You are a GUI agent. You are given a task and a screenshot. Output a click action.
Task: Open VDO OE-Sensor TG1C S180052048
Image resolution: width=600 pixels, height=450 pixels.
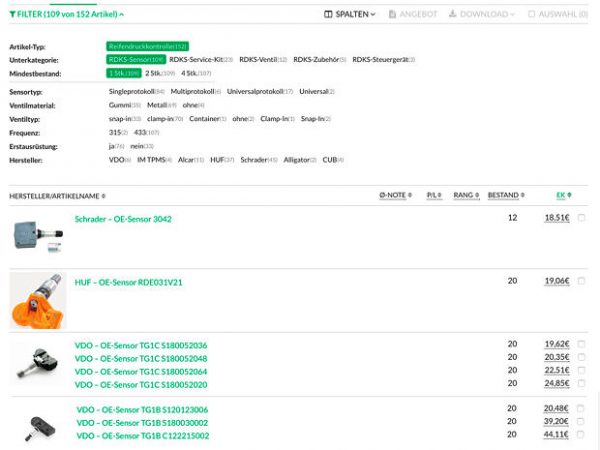141,359
